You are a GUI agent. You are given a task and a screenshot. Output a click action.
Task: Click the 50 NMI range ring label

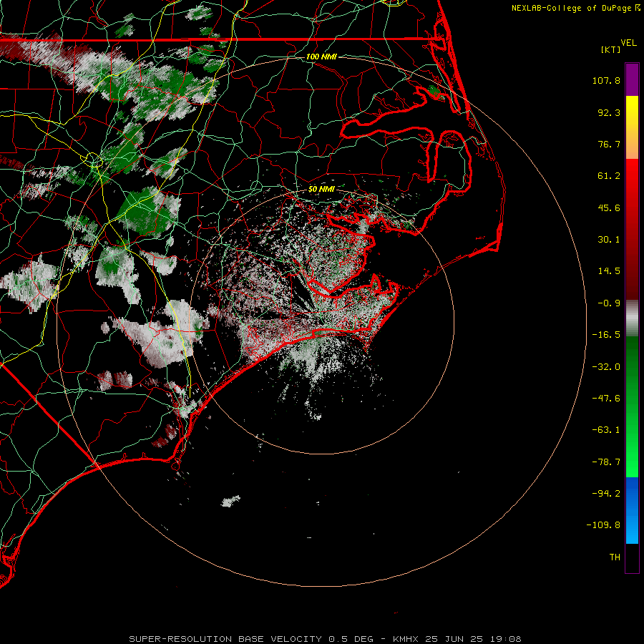[321, 189]
